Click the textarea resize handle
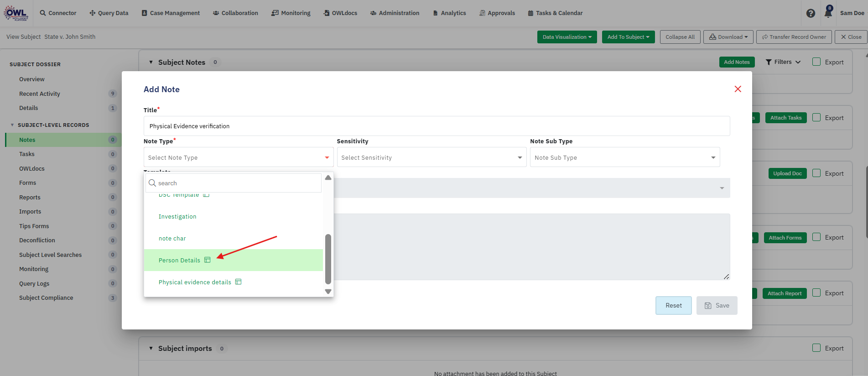The width and height of the screenshot is (868, 376). pyautogui.click(x=726, y=277)
